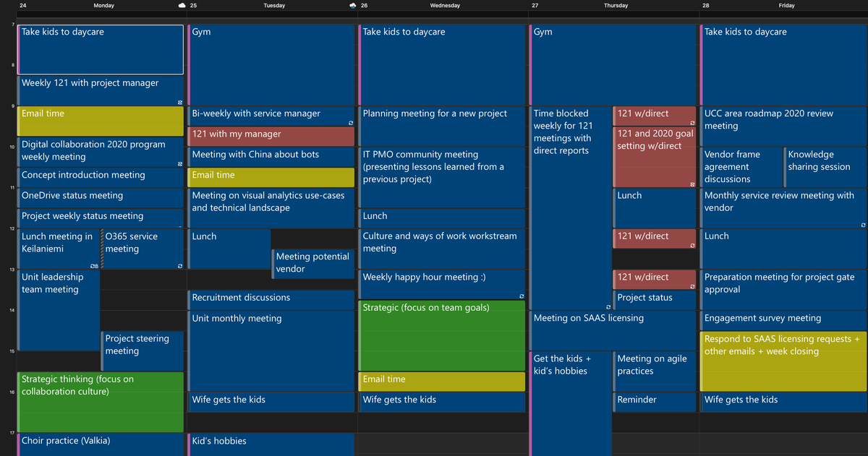Screen dimensions: 868x456
Task: Select red 121 with my manager event
Action: tap(271, 136)
